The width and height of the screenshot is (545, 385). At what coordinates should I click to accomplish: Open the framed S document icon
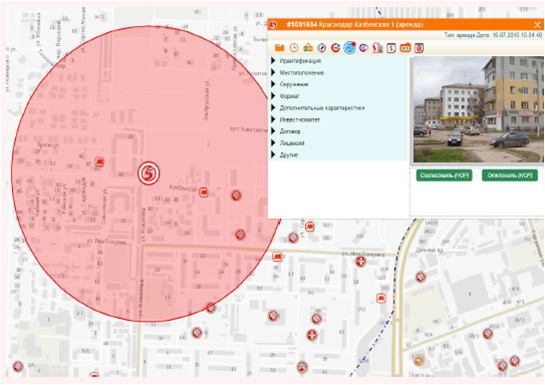tap(391, 48)
